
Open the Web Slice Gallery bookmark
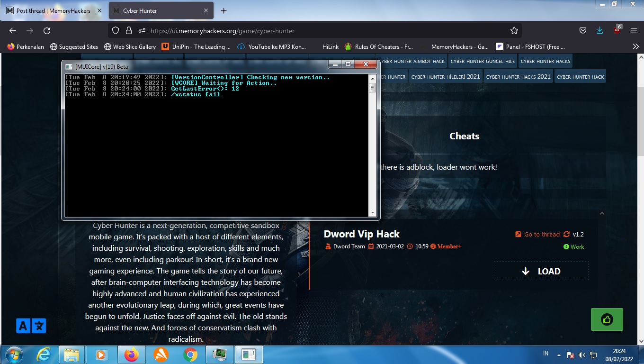click(x=130, y=46)
